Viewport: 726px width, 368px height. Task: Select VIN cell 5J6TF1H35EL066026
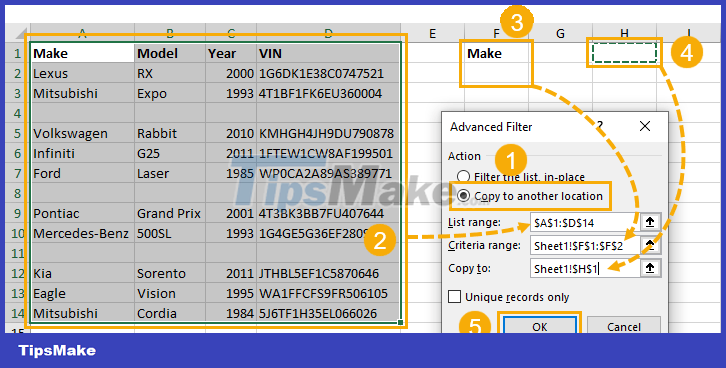coord(328,313)
